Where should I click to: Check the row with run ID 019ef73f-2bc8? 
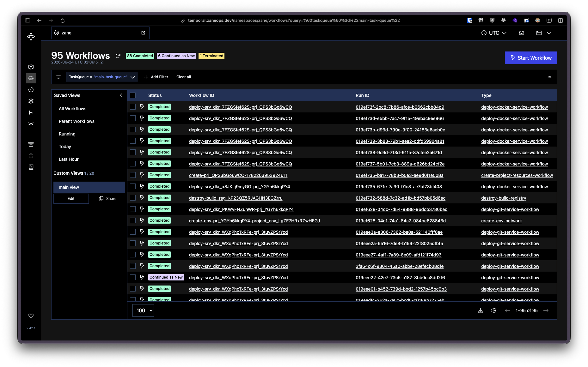tap(133, 107)
